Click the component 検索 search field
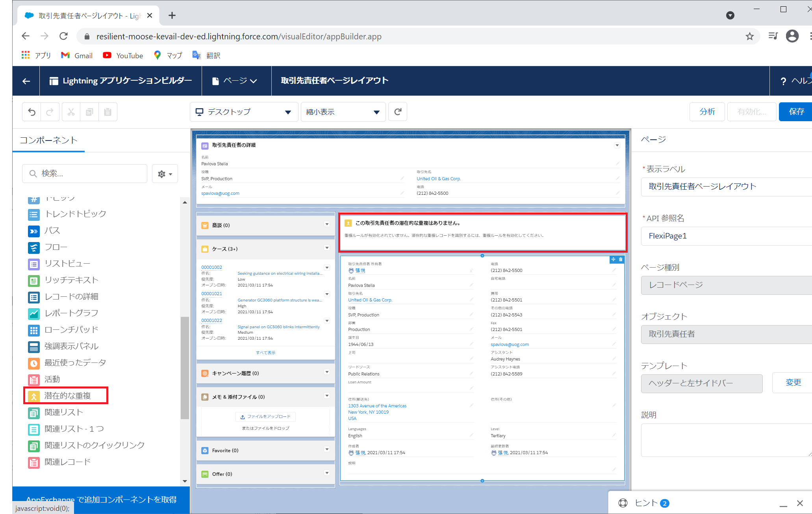The height and width of the screenshot is (514, 812). coord(85,174)
